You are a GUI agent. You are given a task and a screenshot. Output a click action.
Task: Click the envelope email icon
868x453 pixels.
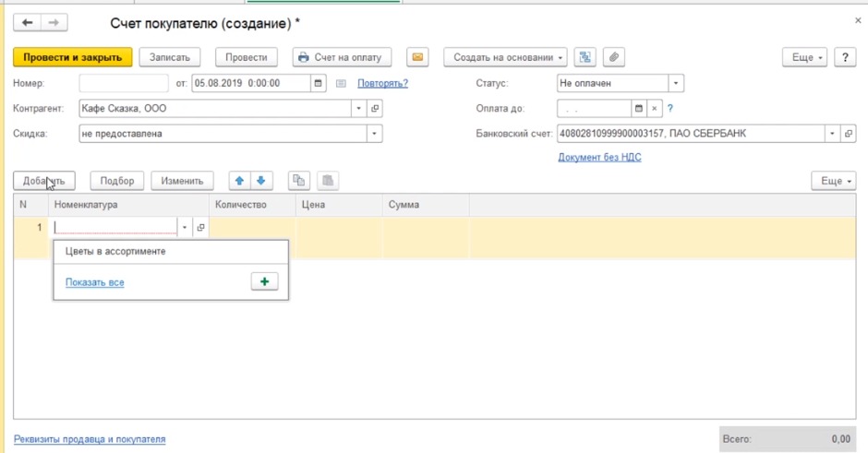point(418,57)
